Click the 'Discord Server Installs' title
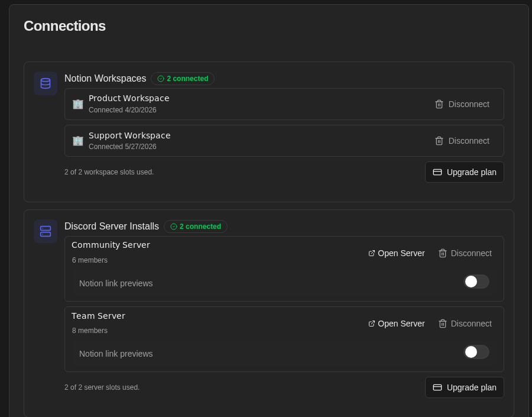The image size is (532, 417). (112, 226)
